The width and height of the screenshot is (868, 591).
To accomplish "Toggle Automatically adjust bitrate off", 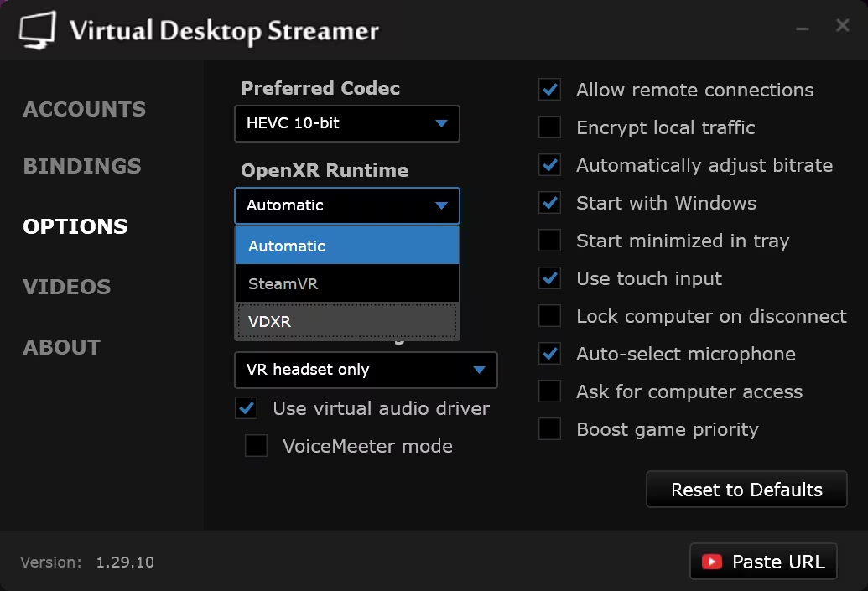I will tap(549, 165).
